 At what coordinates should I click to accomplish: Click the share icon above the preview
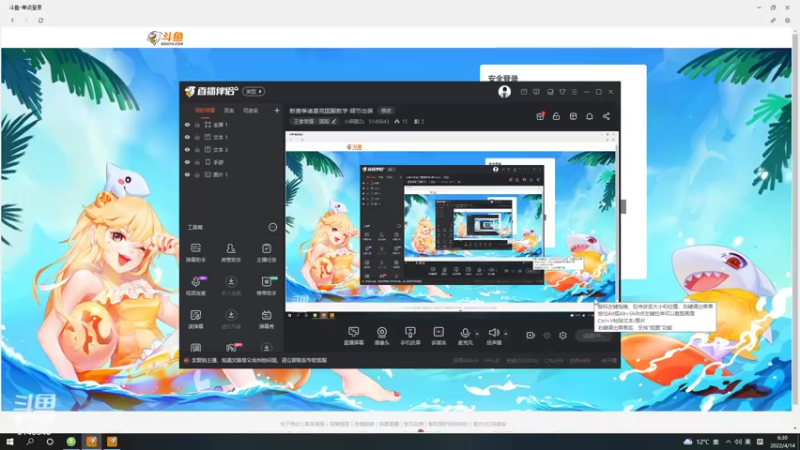[606, 116]
